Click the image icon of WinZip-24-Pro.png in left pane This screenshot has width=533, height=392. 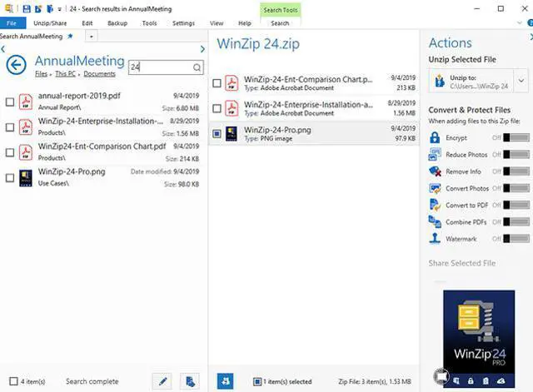coord(26,178)
